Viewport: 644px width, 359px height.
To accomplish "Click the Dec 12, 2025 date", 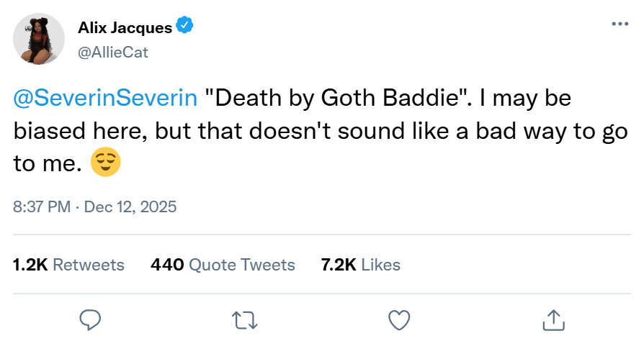I will click(x=130, y=207).
